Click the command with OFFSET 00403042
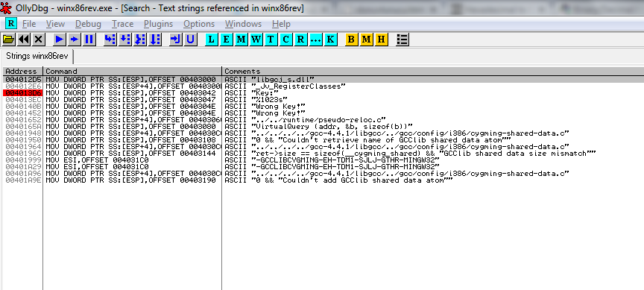Screen dimensions: 644x290 coord(130,93)
